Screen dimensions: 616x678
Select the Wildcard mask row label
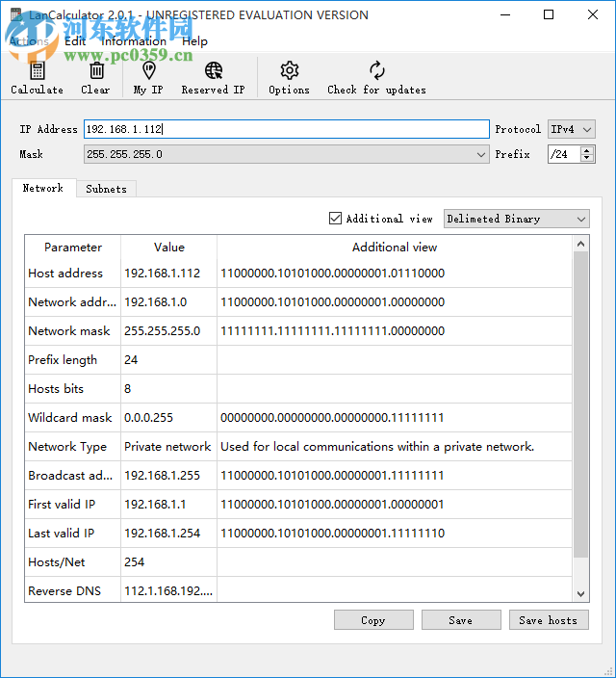(70, 418)
